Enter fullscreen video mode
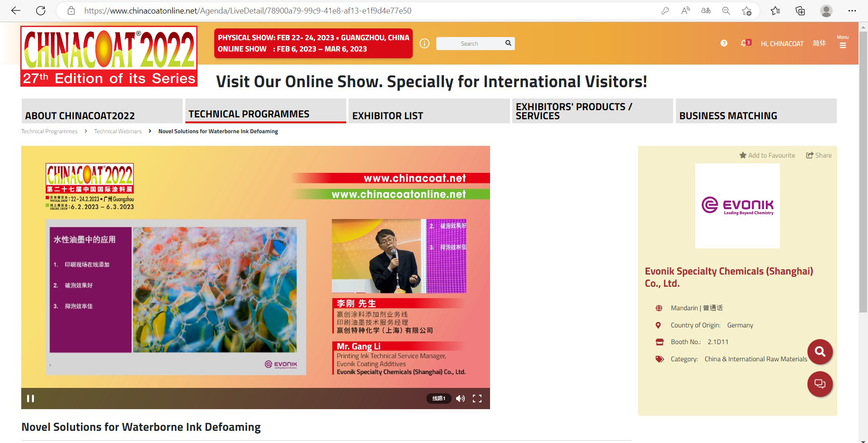The width and height of the screenshot is (868, 443). (x=477, y=398)
